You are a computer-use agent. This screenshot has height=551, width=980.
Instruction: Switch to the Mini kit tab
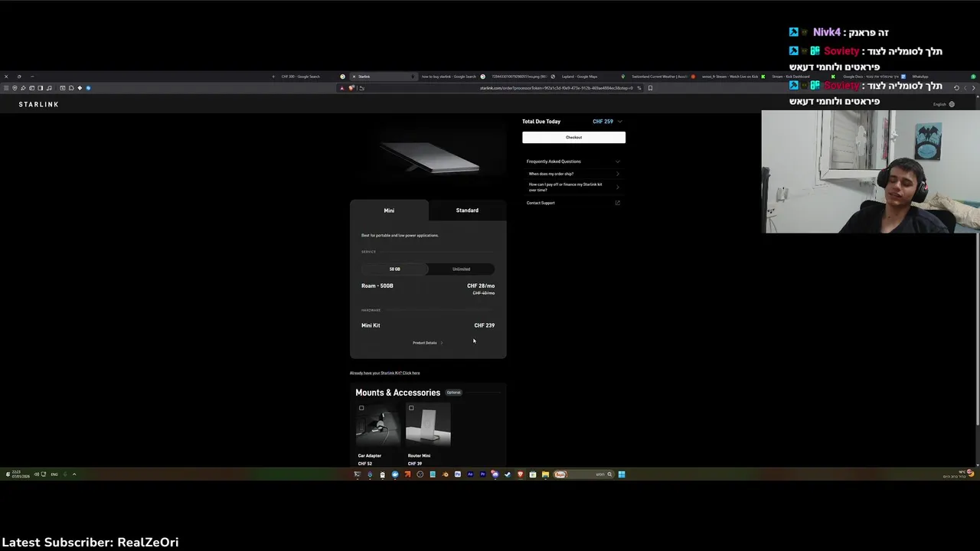[x=389, y=210]
